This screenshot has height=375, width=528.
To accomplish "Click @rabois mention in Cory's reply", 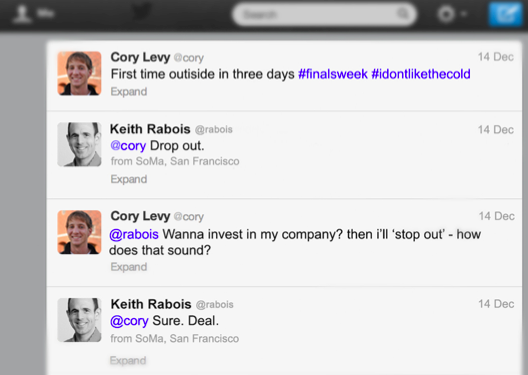I will coord(134,234).
